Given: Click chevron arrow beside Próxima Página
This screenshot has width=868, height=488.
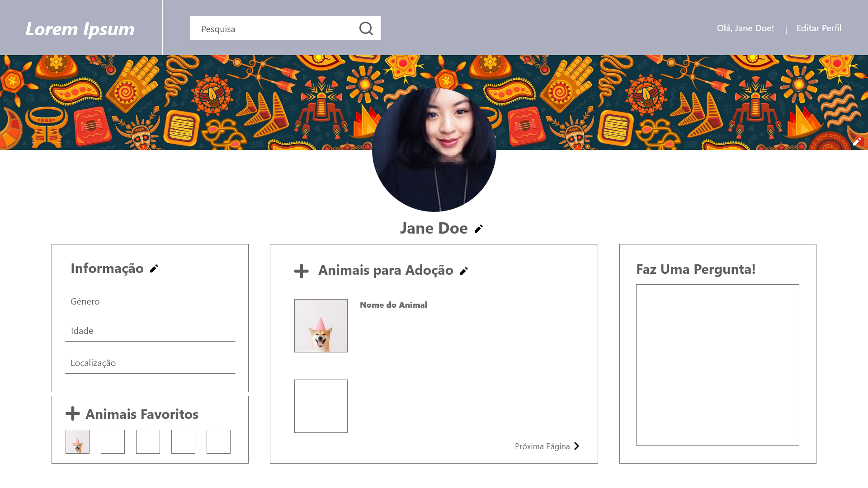Looking at the screenshot, I should pyautogui.click(x=576, y=446).
